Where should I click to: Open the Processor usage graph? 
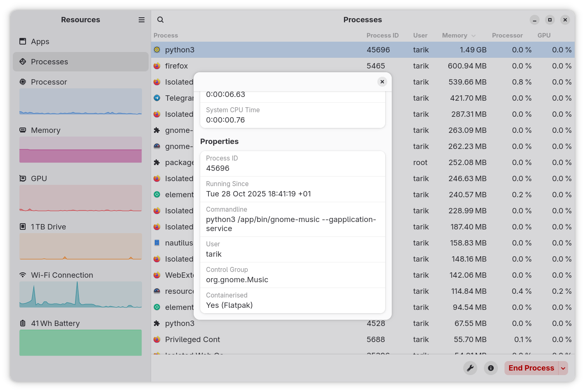pos(81,101)
